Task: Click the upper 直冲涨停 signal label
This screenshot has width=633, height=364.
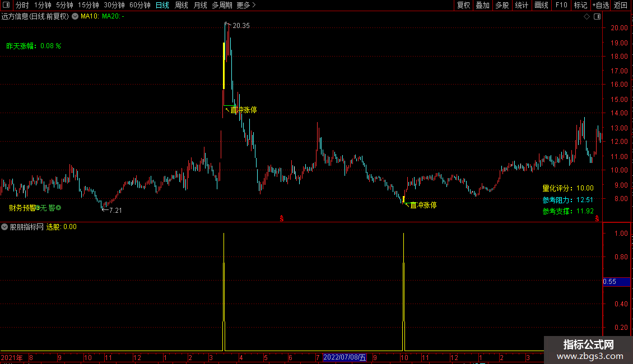Action: click(x=244, y=110)
